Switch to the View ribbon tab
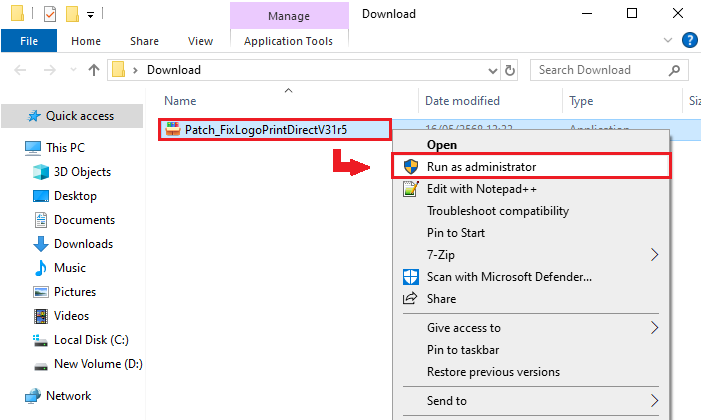Image resolution: width=702 pixels, height=420 pixels. coord(200,41)
